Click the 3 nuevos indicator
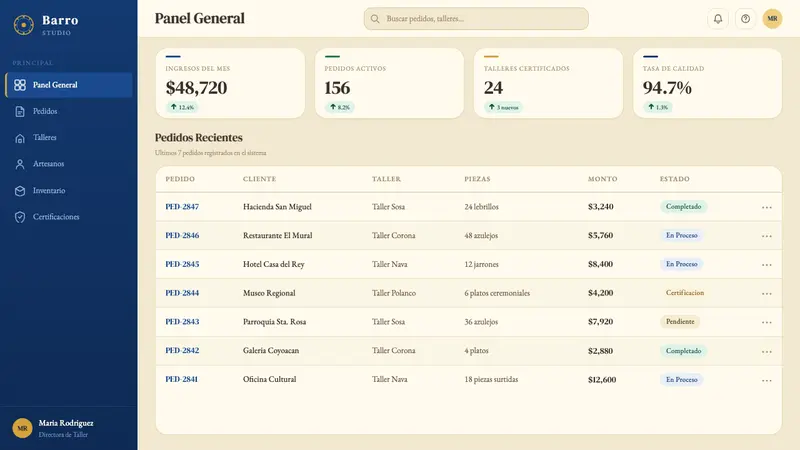The image size is (800, 450). (x=503, y=107)
